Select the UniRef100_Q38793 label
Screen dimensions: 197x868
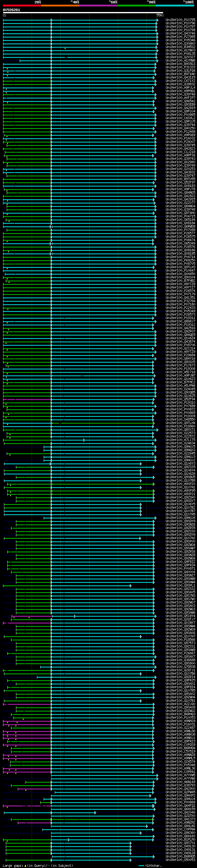click(x=180, y=785)
